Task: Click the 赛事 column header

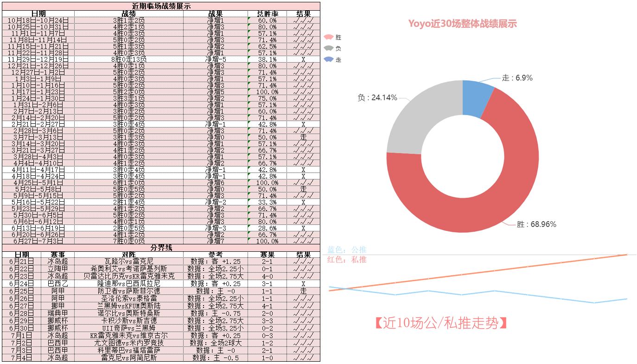Action: [57, 255]
